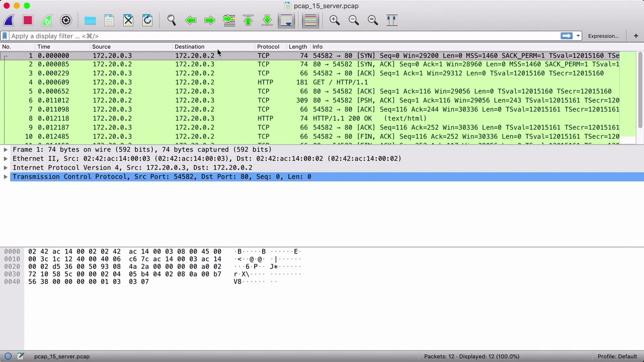Viewport: 644px width, 362px height.
Task: Click the expert information status icon
Action: (8, 356)
